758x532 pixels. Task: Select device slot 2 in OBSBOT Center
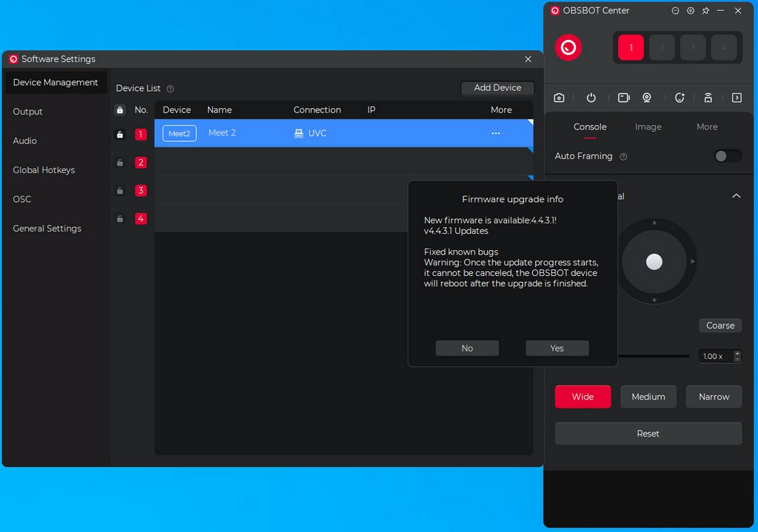(662, 47)
